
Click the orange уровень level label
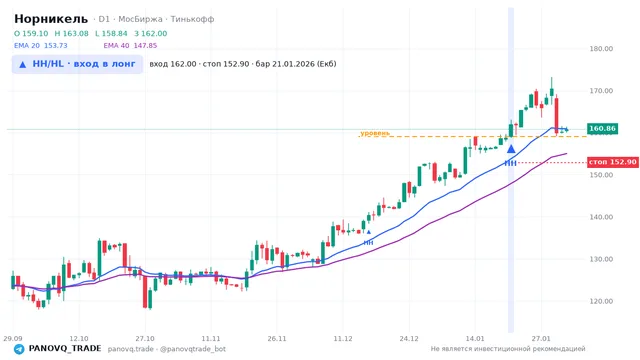point(375,133)
